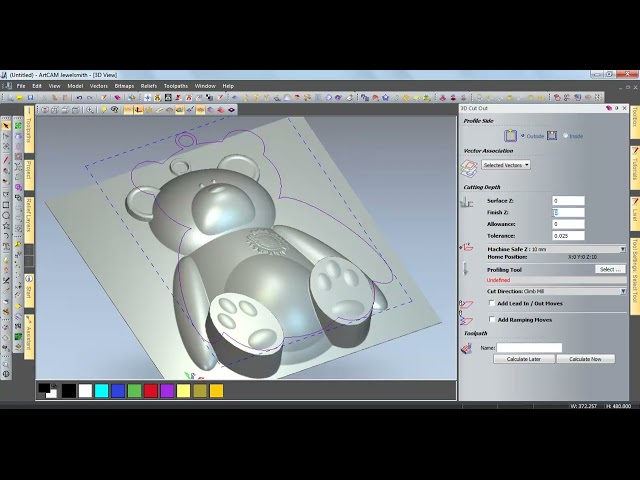
Task: Click the blue star icon in the top toolbar
Action: coord(385,98)
